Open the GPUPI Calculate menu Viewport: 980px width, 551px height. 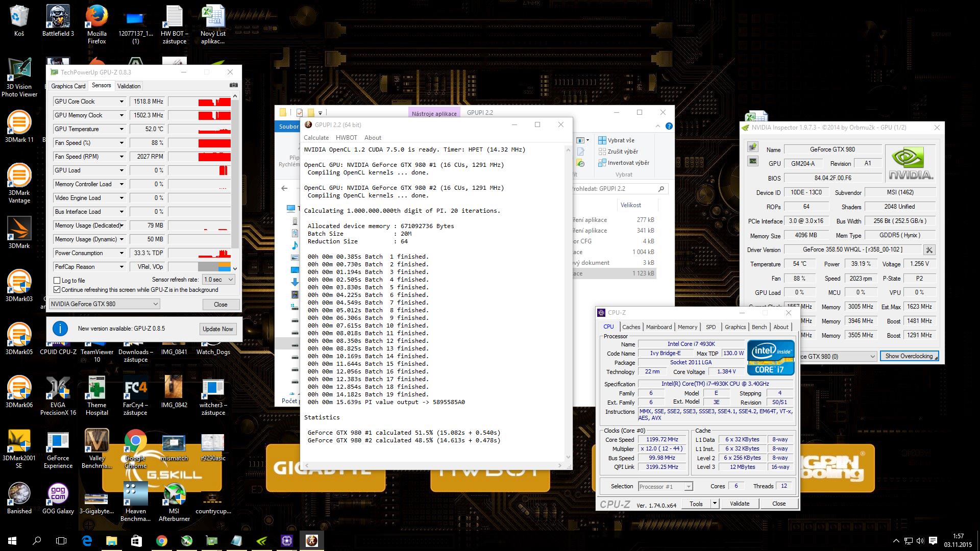tap(316, 138)
